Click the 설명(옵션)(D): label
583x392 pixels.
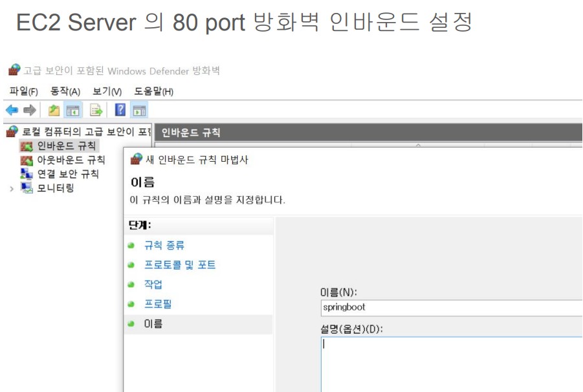coord(352,329)
